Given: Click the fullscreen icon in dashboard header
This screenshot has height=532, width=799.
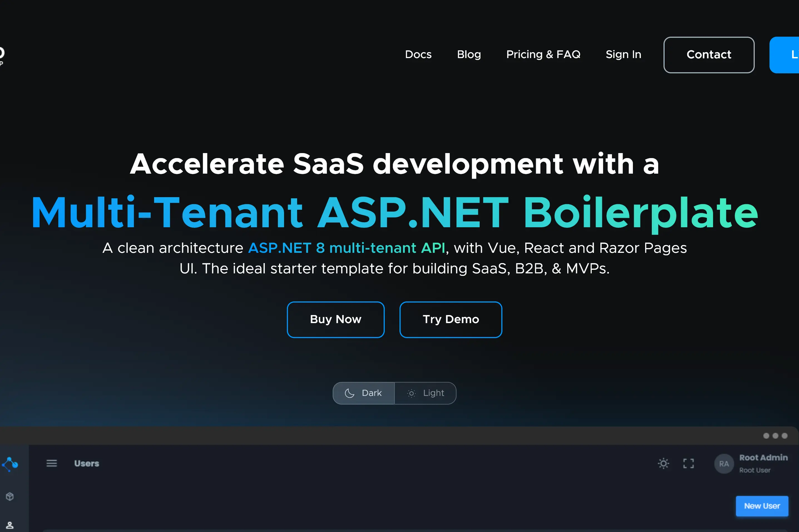Looking at the screenshot, I should (688, 463).
